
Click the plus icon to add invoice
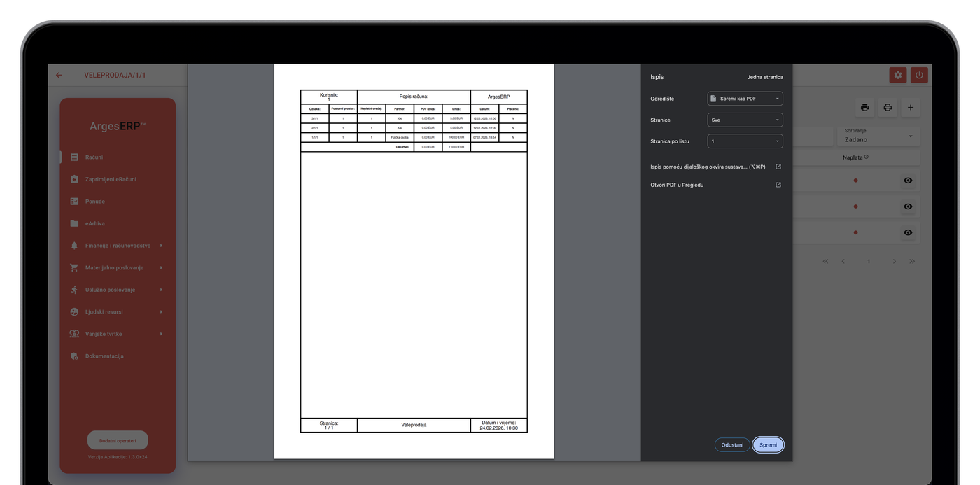tap(910, 107)
